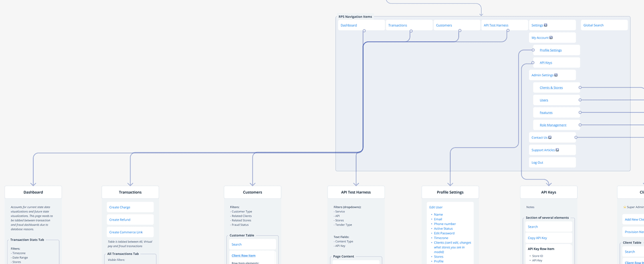Select the API Test Harness navigation item
The height and width of the screenshot is (264, 644).
tap(505, 25)
